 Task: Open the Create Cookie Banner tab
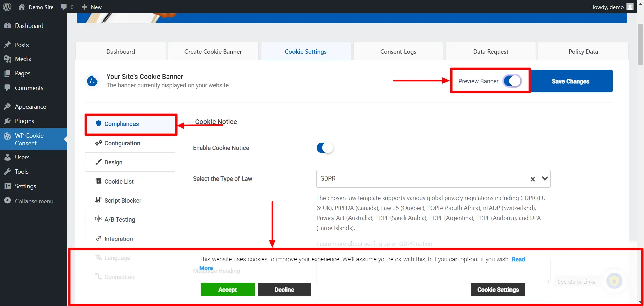pyautogui.click(x=213, y=52)
